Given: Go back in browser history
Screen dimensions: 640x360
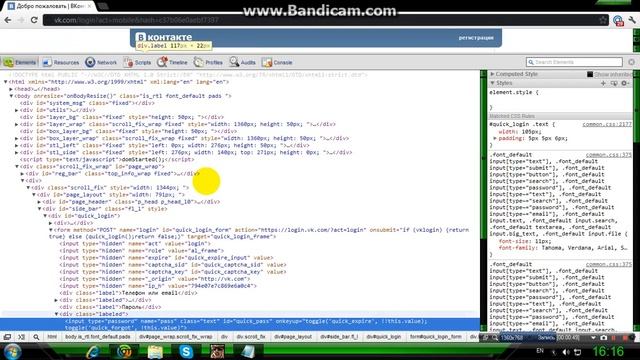Looking at the screenshot, I should pos(8,20).
